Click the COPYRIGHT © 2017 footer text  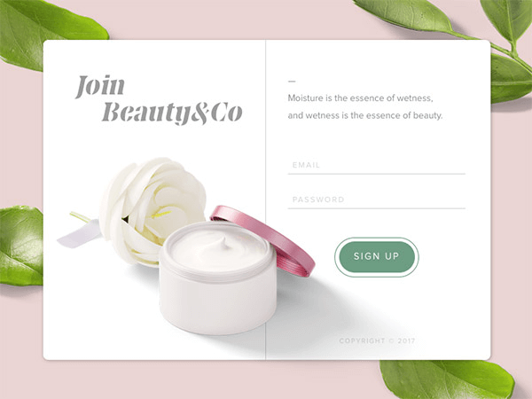377,340
